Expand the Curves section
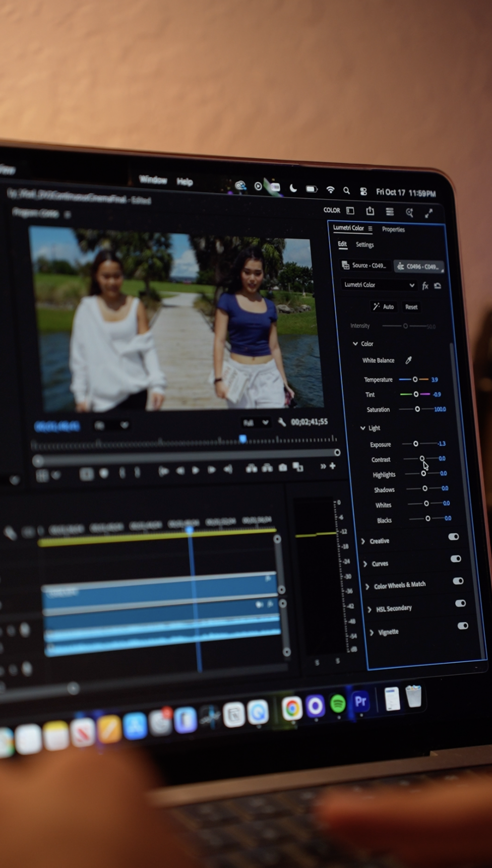492x868 pixels. [365, 564]
